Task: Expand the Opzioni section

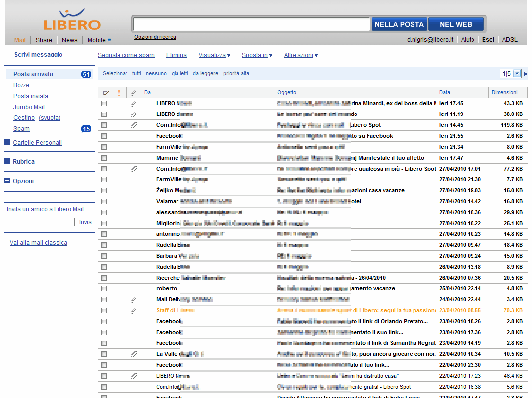Action: [x=7, y=181]
